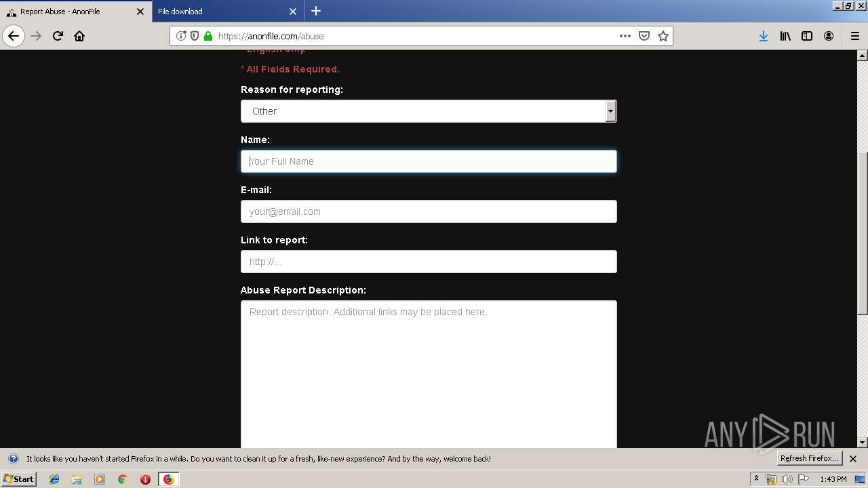Click the E-mail: label
The image size is (868, 488).
256,190
